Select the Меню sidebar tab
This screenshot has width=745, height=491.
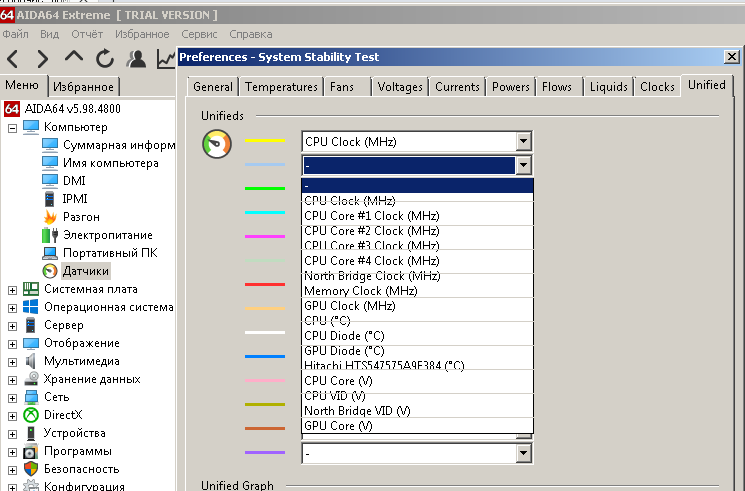pos(22,86)
